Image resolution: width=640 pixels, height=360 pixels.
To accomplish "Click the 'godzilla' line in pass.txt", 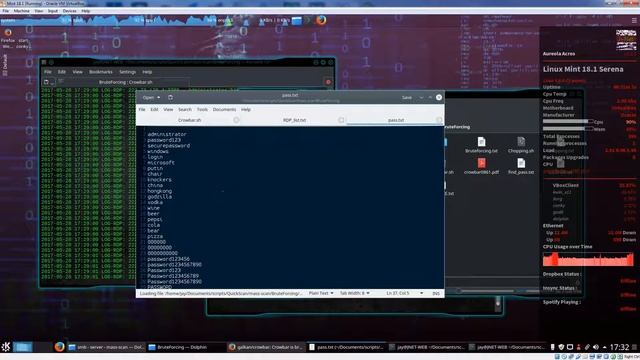I will tap(160, 197).
